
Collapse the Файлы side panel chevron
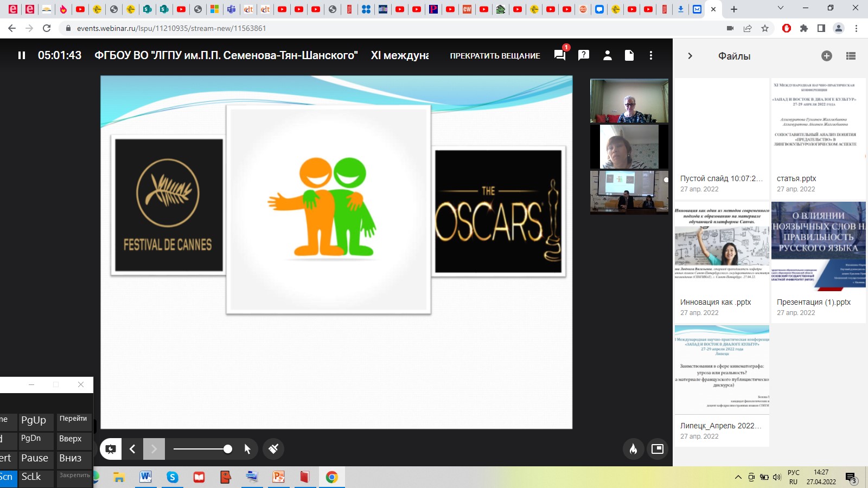690,56
